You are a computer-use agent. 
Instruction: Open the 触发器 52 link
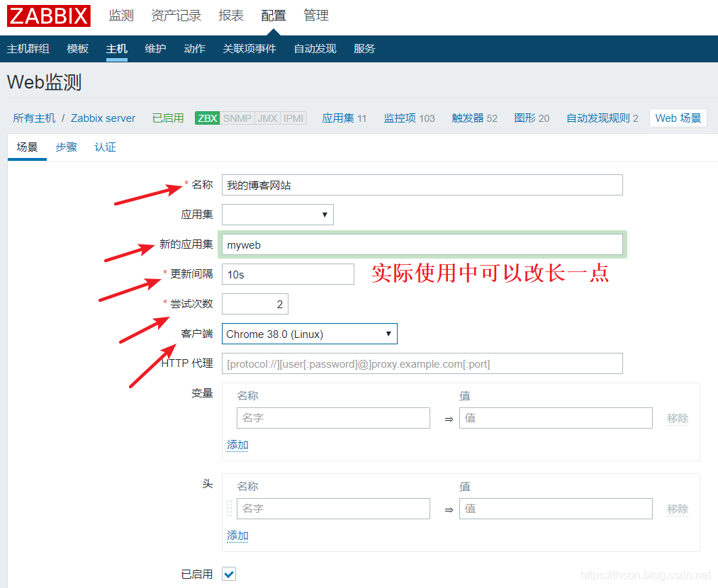(x=474, y=118)
